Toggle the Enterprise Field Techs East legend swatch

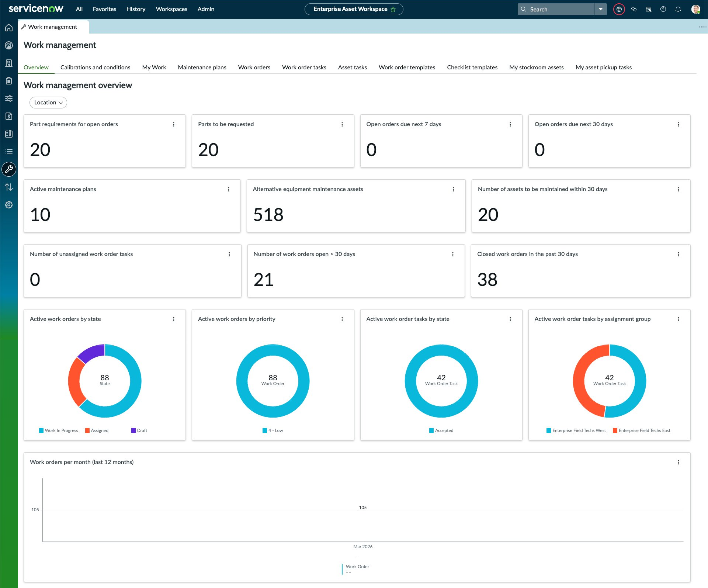click(615, 430)
